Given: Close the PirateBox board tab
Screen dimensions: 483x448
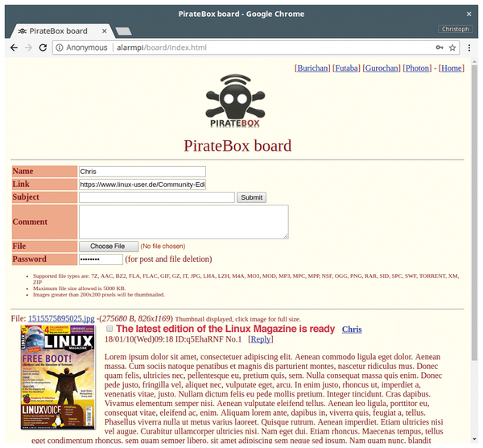Looking at the screenshot, I should (x=105, y=31).
